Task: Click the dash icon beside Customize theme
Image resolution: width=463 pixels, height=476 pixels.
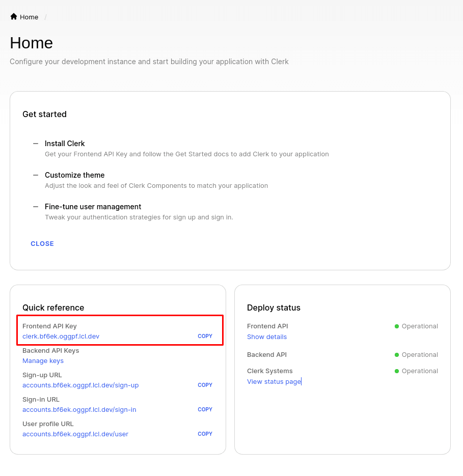Action: 36,175
